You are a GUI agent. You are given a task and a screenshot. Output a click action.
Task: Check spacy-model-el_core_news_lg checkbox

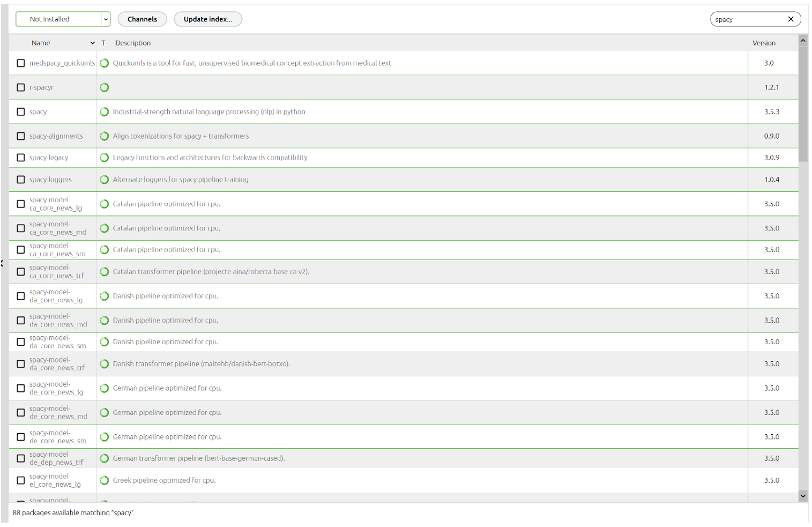point(21,480)
